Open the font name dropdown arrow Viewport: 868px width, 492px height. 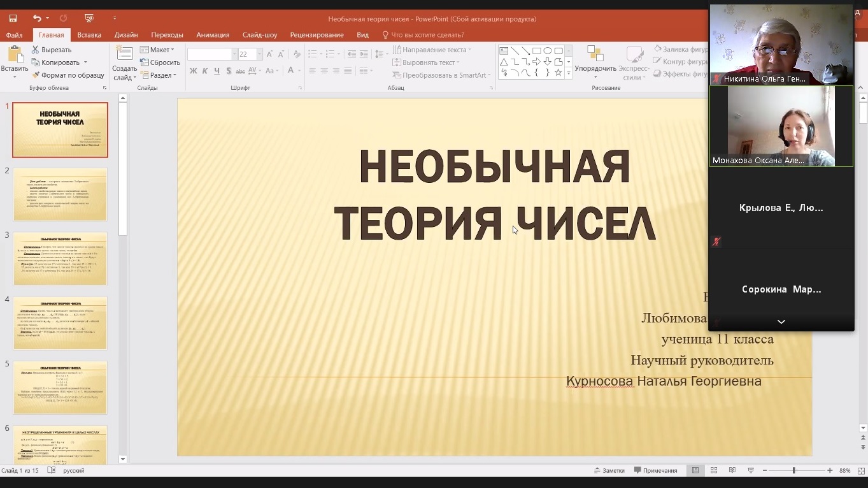(x=235, y=54)
